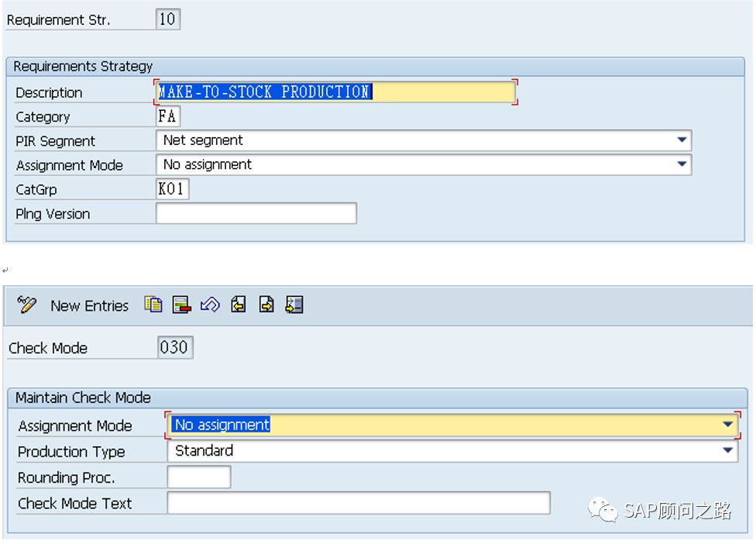Click the Requirements Strategy group header
The height and width of the screenshot is (544, 756).
click(375, 66)
